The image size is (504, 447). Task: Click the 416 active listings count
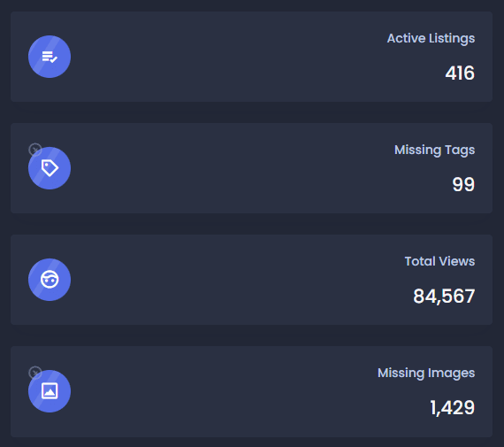[460, 73]
